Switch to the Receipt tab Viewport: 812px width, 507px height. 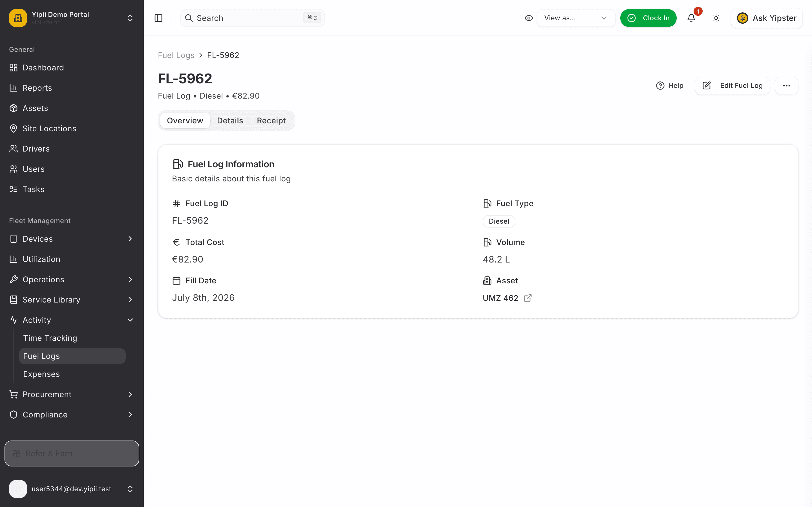pyautogui.click(x=271, y=121)
